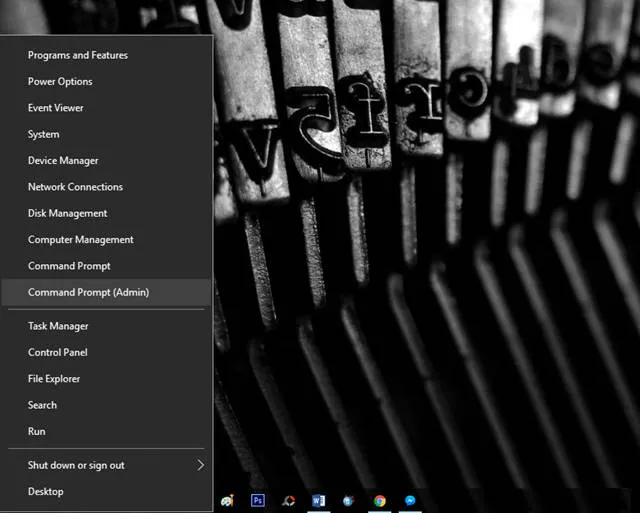This screenshot has width=640, height=513.
Task: Switch to Google Chrome in taskbar
Action: point(380,500)
